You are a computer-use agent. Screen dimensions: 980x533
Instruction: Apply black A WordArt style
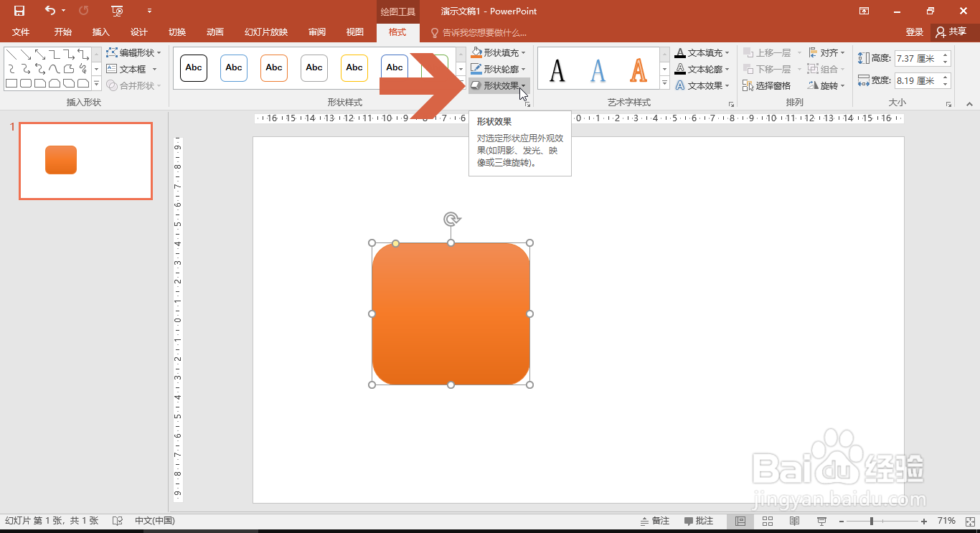pos(557,70)
